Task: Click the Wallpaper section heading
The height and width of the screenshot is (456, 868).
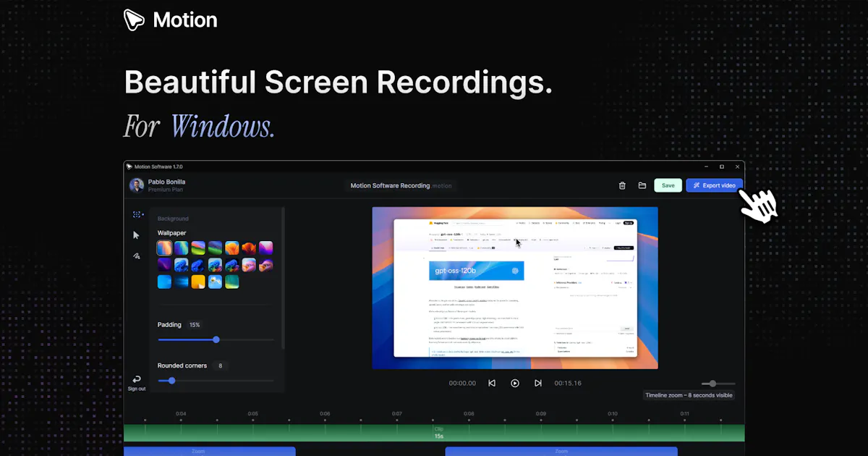Action: click(171, 233)
